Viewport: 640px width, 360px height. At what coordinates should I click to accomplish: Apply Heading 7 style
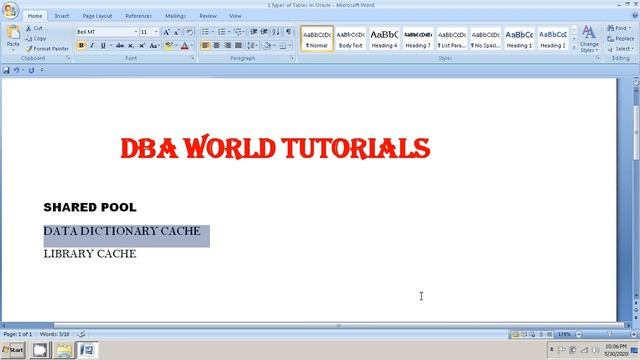pos(418,39)
